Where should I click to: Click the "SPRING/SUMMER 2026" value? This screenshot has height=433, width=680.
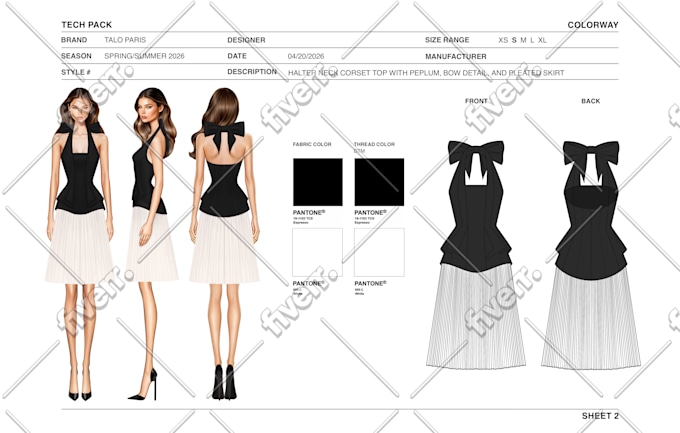(x=144, y=56)
